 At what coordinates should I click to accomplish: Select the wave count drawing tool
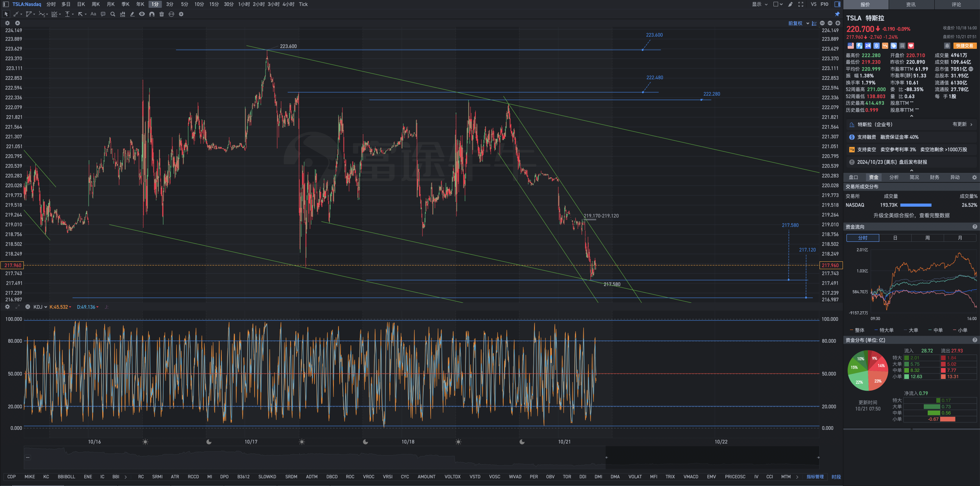(x=41, y=14)
